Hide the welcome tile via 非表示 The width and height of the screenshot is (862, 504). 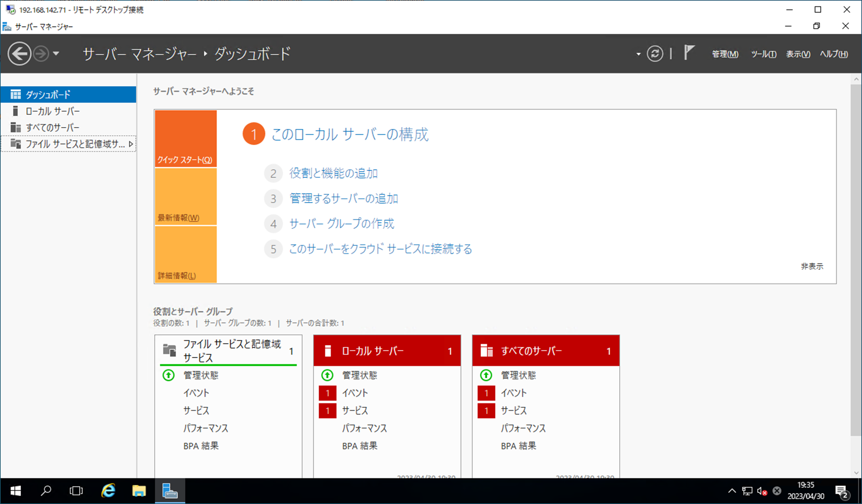[812, 266]
